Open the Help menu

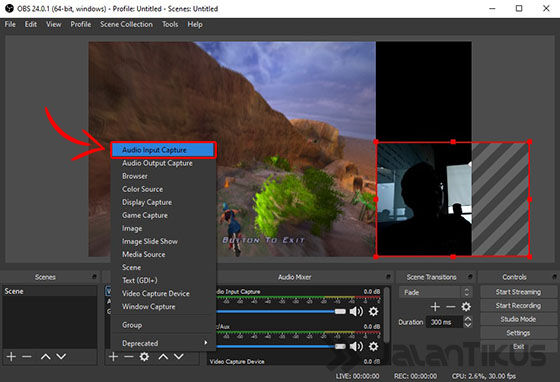coord(195,24)
